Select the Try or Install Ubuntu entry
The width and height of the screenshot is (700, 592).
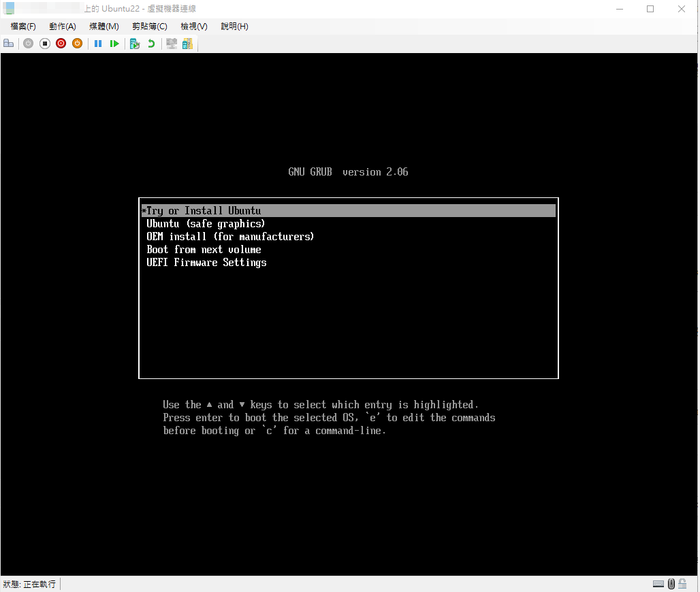348,210
